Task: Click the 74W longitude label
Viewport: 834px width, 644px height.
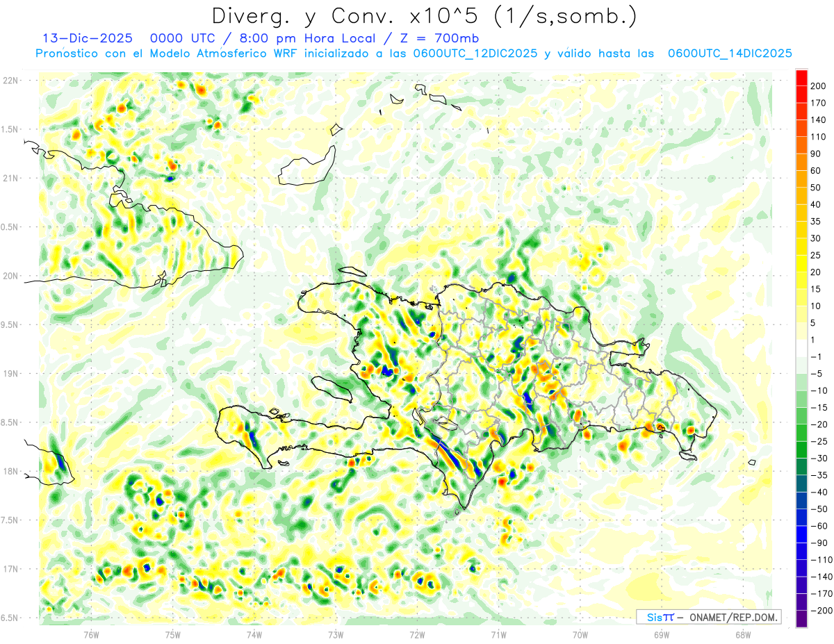Action: 254,634
